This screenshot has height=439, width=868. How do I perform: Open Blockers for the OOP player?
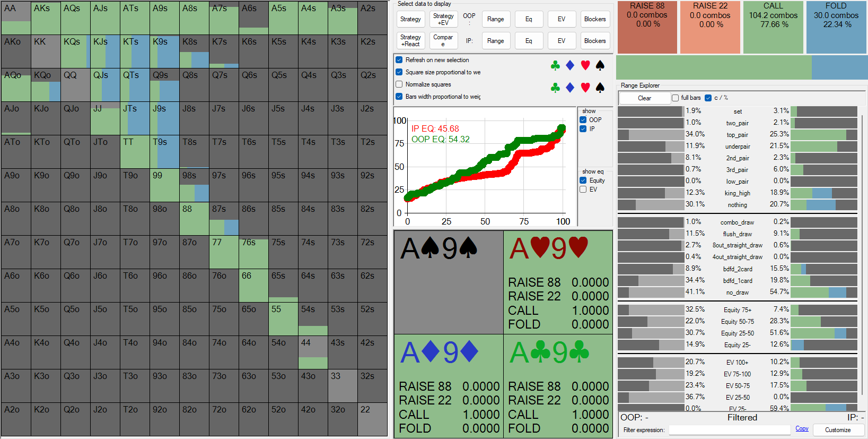[x=594, y=19]
